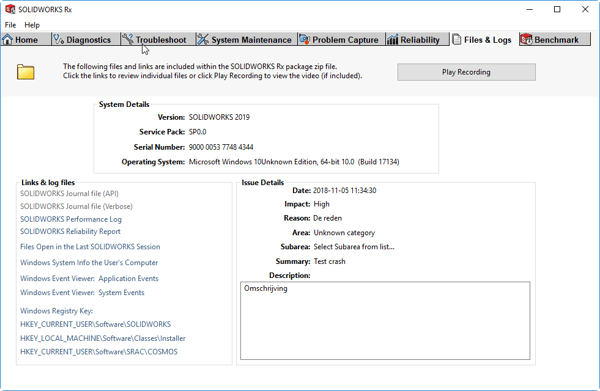Image resolution: width=600 pixels, height=391 pixels.
Task: Click the Files & Logs document icon
Action: 457,39
